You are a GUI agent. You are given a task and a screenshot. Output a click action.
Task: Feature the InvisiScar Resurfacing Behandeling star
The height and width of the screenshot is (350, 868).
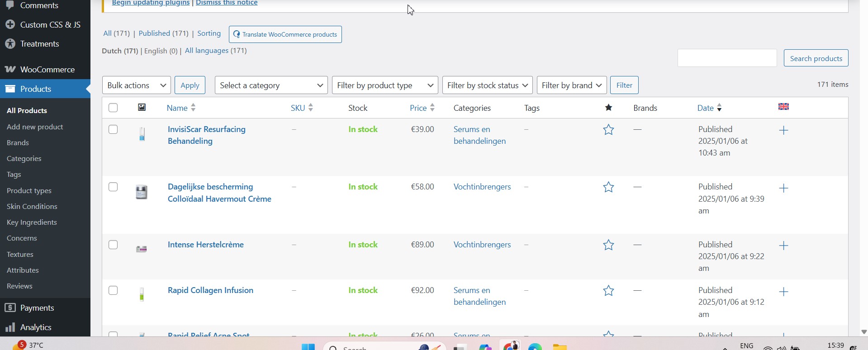[609, 130]
